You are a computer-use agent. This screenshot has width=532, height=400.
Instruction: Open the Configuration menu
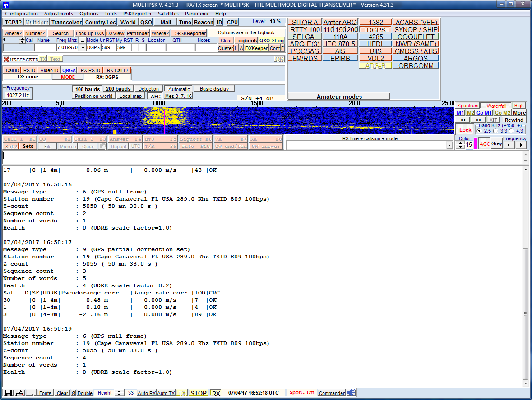click(x=21, y=14)
